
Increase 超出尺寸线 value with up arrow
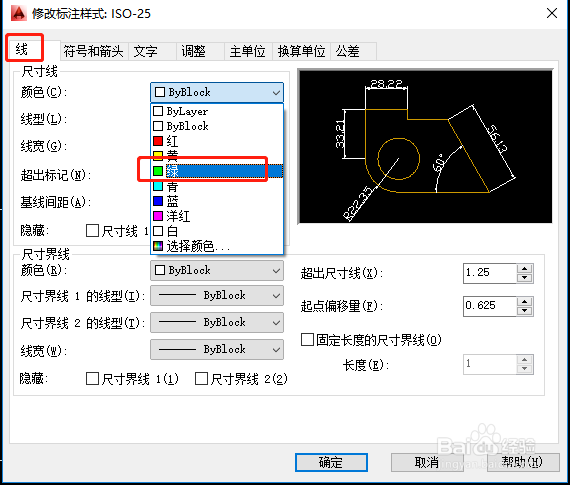click(x=524, y=269)
